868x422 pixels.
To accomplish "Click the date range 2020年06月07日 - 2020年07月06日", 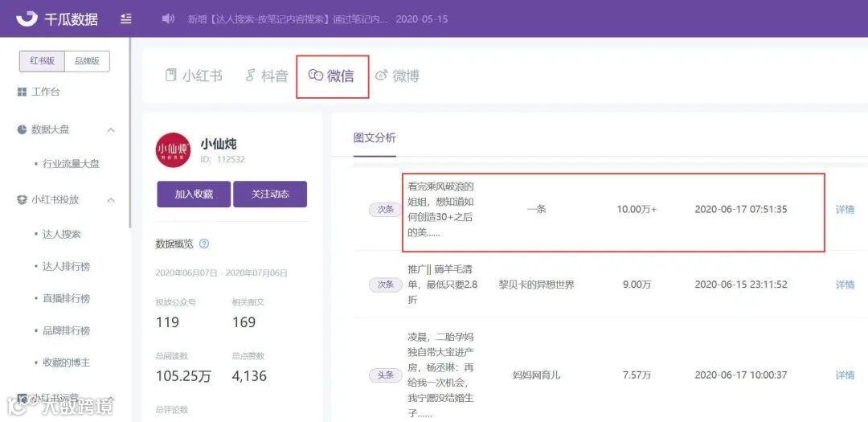I will point(222,273).
